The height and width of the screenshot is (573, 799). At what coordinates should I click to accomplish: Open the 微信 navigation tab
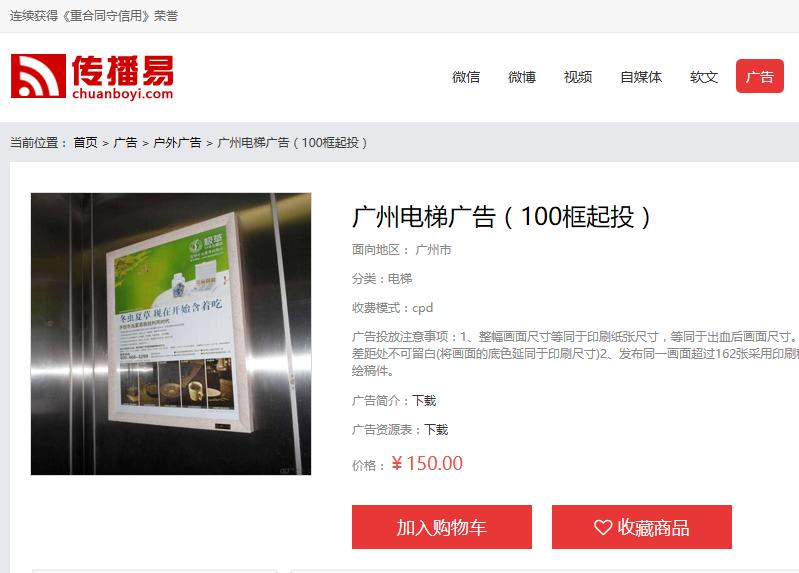point(466,76)
